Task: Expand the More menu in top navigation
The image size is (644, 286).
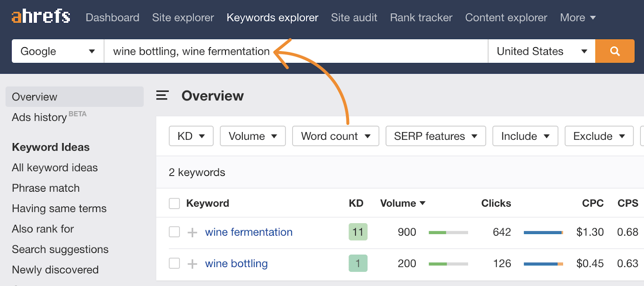Action: click(578, 18)
